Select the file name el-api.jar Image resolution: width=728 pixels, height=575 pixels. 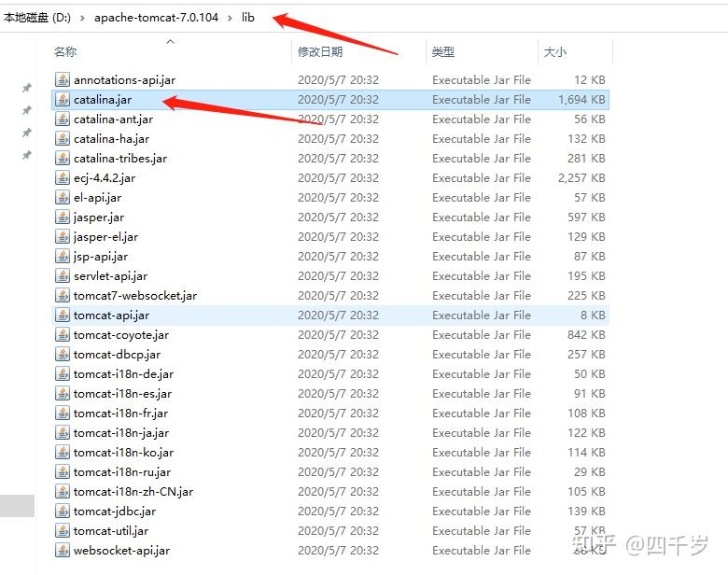click(97, 197)
